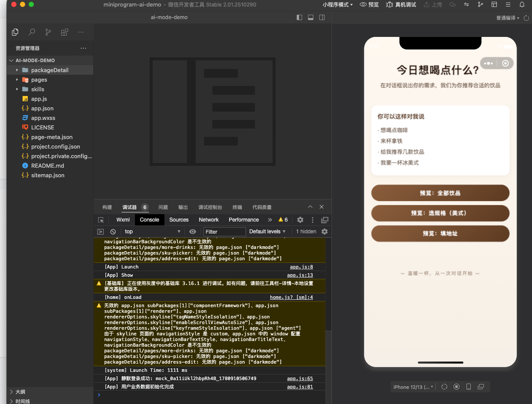Expand the skills folder
Viewport: 532px width, 404px height.
[50, 89]
